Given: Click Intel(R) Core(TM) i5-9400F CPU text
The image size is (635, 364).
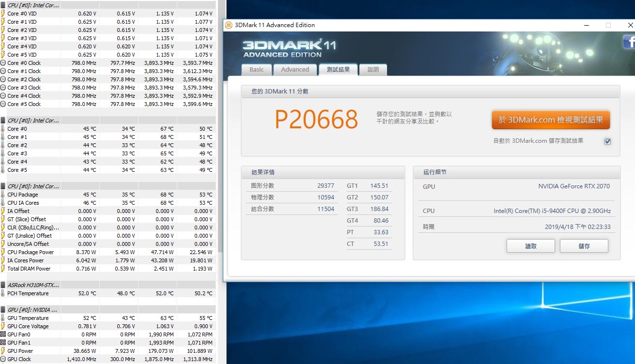Looking at the screenshot, I should [x=552, y=211].
